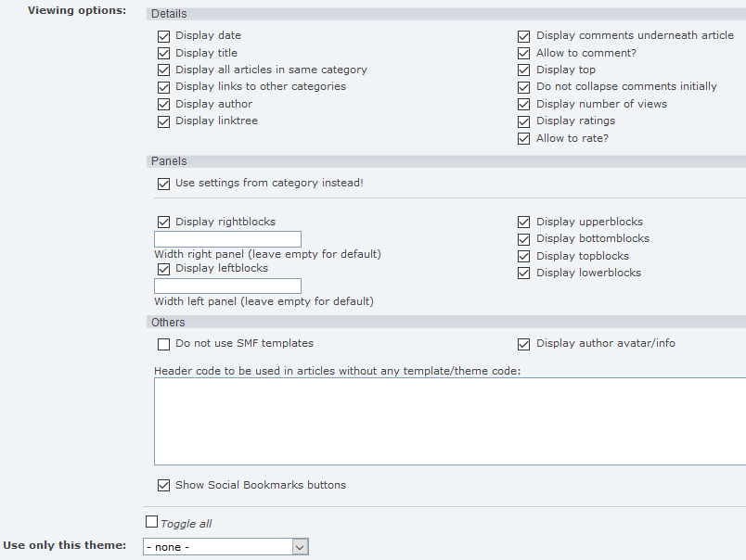Screen dimensions: 746x560
Task: Uncheck Display linktree checkbox
Action: [x=164, y=121]
